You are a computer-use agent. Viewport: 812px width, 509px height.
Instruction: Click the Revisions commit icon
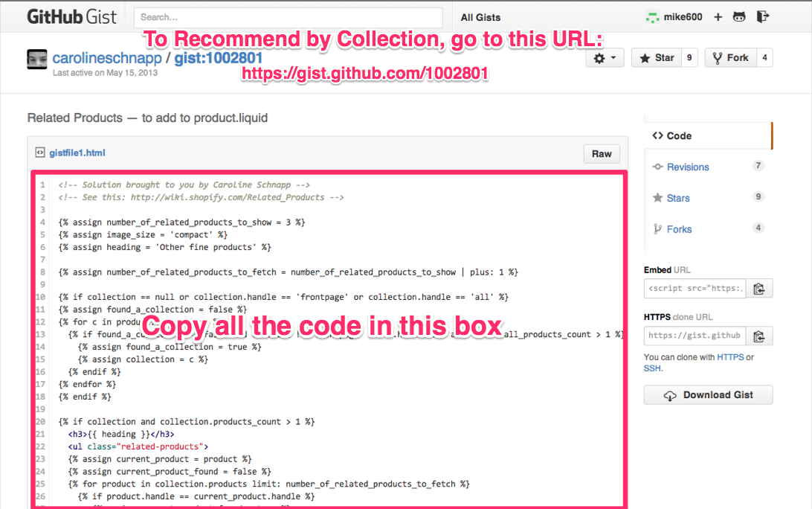(657, 167)
